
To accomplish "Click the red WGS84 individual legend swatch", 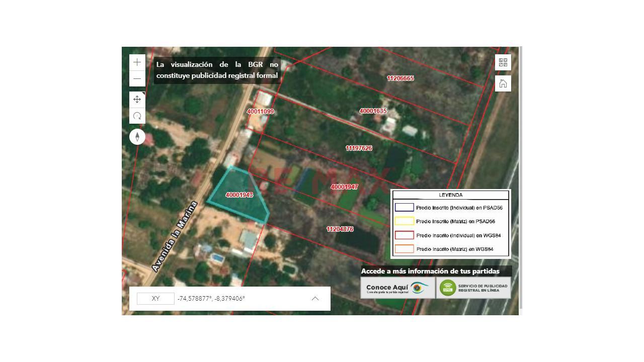I will [404, 235].
